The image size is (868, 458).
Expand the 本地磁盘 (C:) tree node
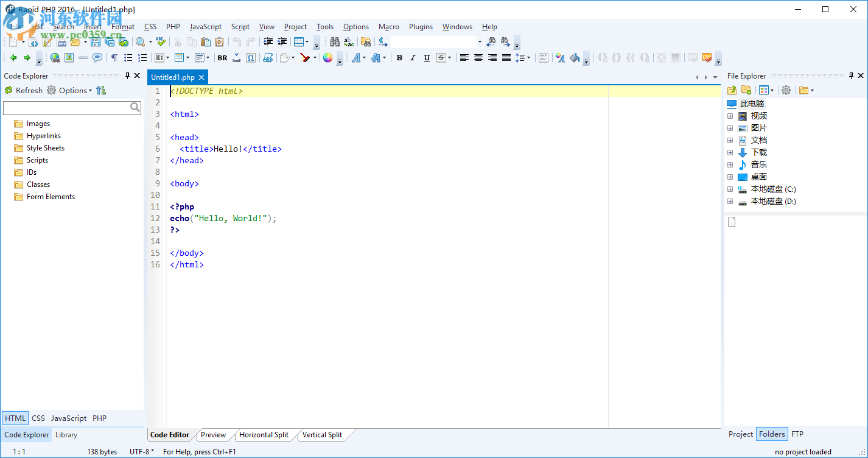pos(730,189)
